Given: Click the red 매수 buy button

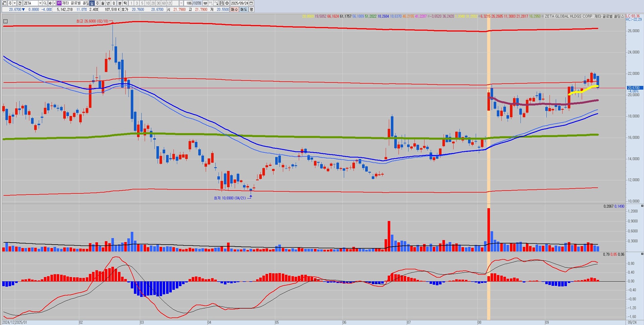Looking at the screenshot, I should click(234, 9).
